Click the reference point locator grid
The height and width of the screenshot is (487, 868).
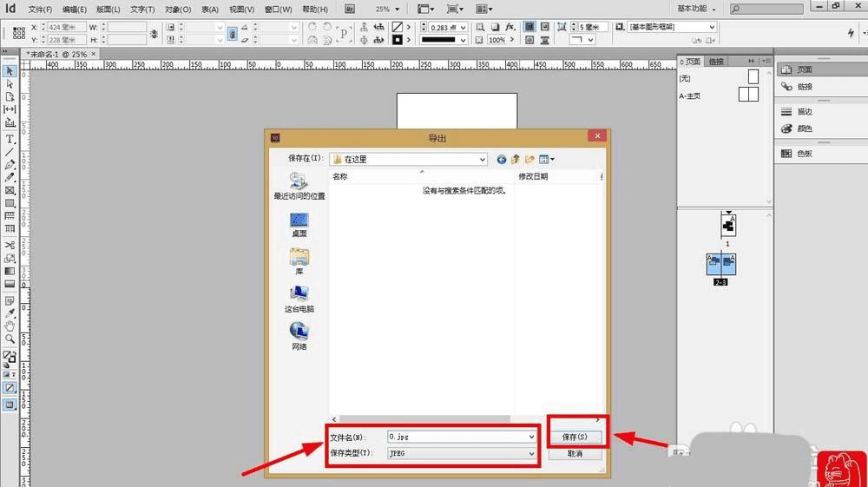pos(19,33)
